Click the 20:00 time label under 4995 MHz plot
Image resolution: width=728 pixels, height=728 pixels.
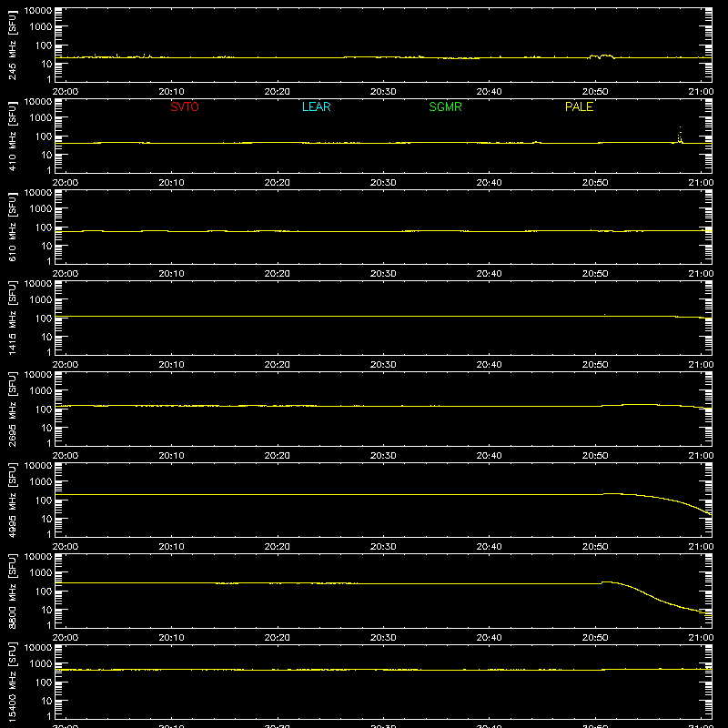[x=66, y=547]
